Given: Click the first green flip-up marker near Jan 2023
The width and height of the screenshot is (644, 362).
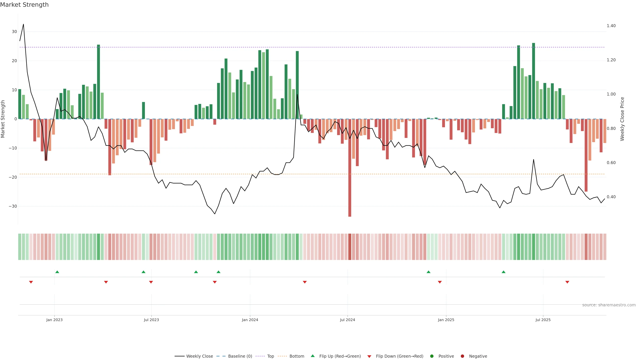Looking at the screenshot, I should point(57,272).
